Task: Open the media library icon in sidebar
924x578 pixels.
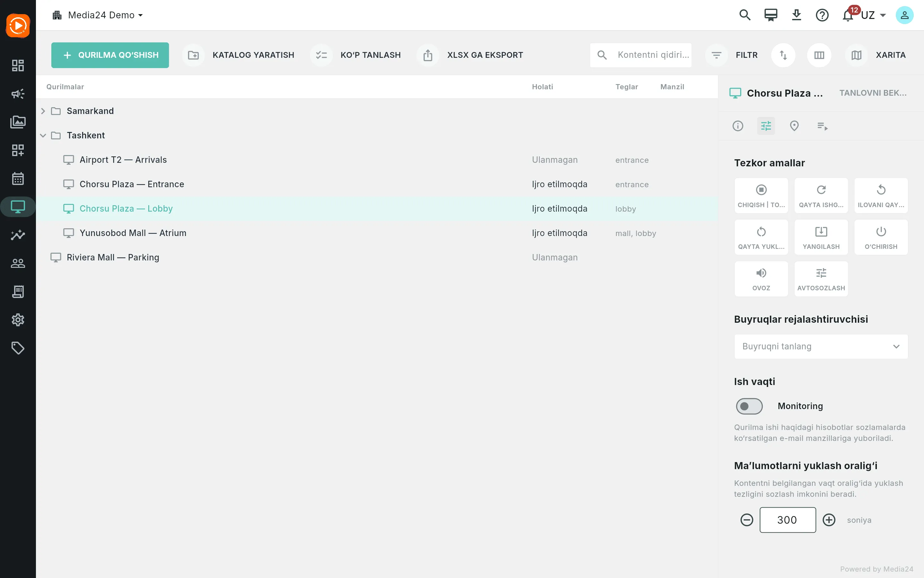Action: pyautogui.click(x=18, y=122)
